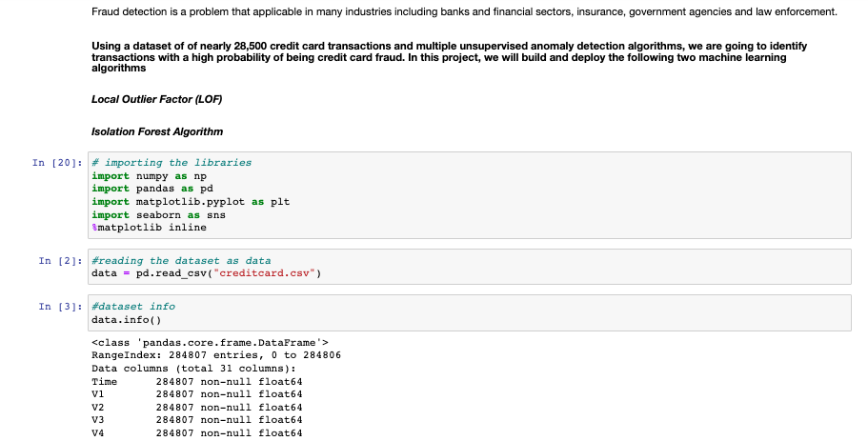The image size is (868, 441).
Task: Click the Isolation Forest Algorithm heading
Action: tap(157, 131)
